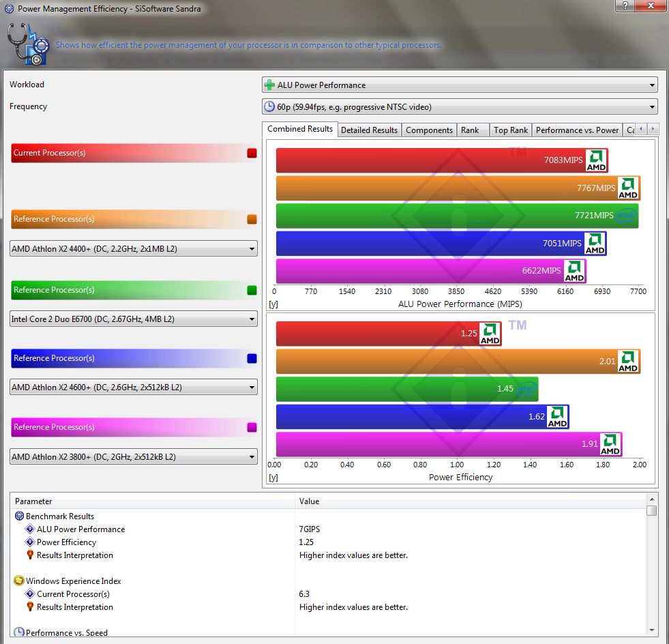Image resolution: width=669 pixels, height=644 pixels.
Task: Select the Benchmark Results row
Action: 329,516
